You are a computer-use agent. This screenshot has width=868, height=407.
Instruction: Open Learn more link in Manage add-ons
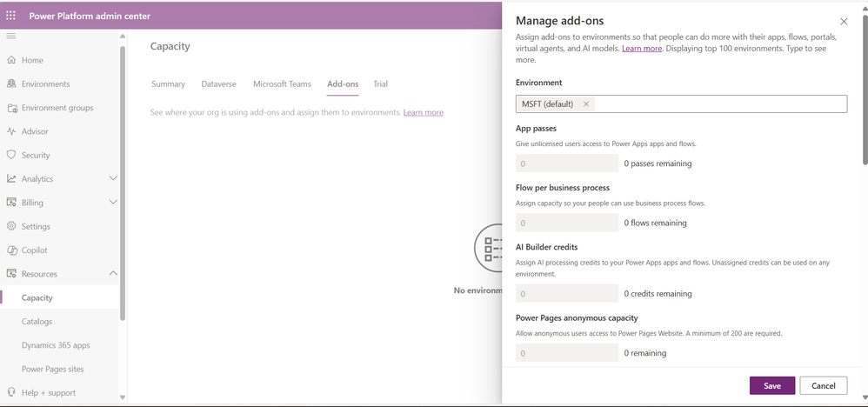pyautogui.click(x=642, y=49)
